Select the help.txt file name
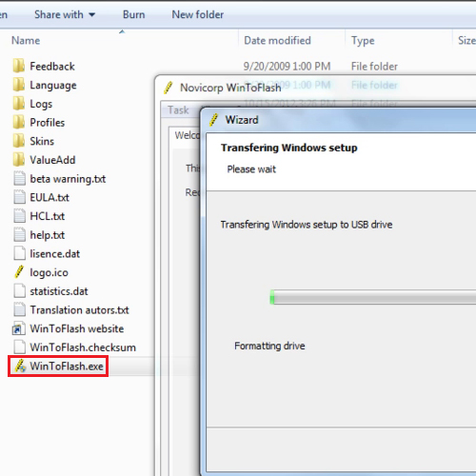476x476 pixels. coord(47,235)
